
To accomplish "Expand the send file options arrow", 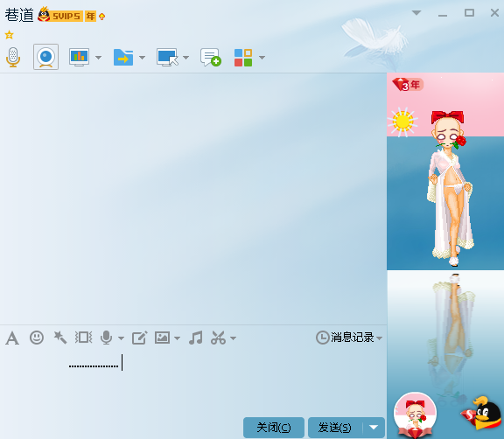I will click(x=142, y=58).
